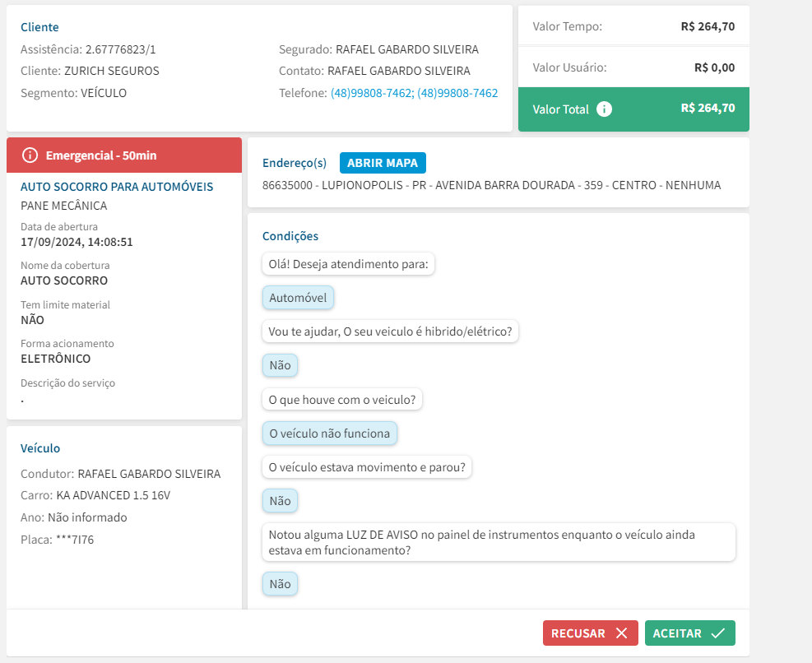Click 'Não' below 'estava movimento e parou?'
Image resolution: width=812 pixels, height=663 pixels.
click(x=280, y=500)
